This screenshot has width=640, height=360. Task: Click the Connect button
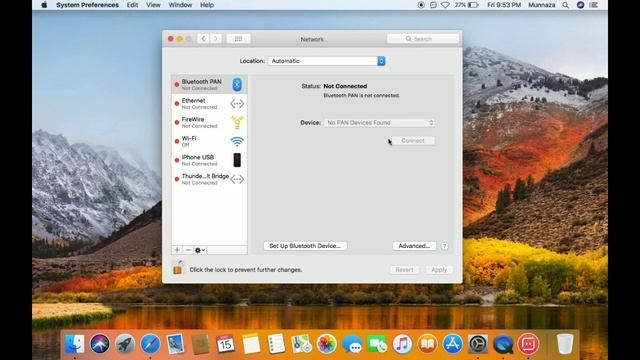click(413, 140)
